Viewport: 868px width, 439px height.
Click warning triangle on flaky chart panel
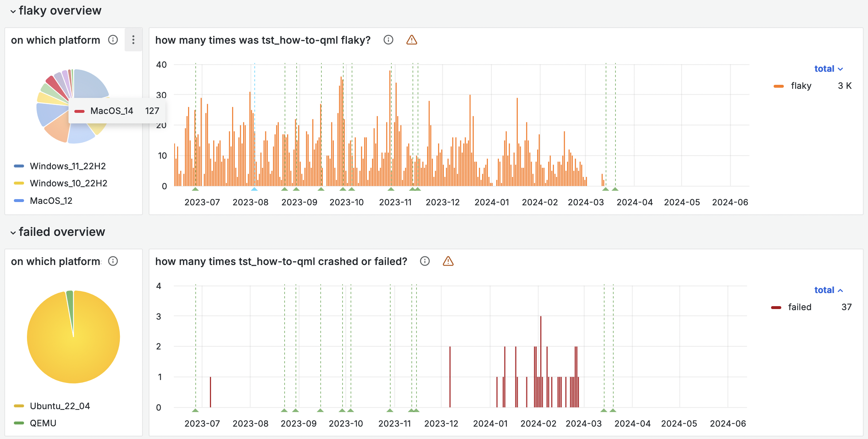pyautogui.click(x=411, y=40)
